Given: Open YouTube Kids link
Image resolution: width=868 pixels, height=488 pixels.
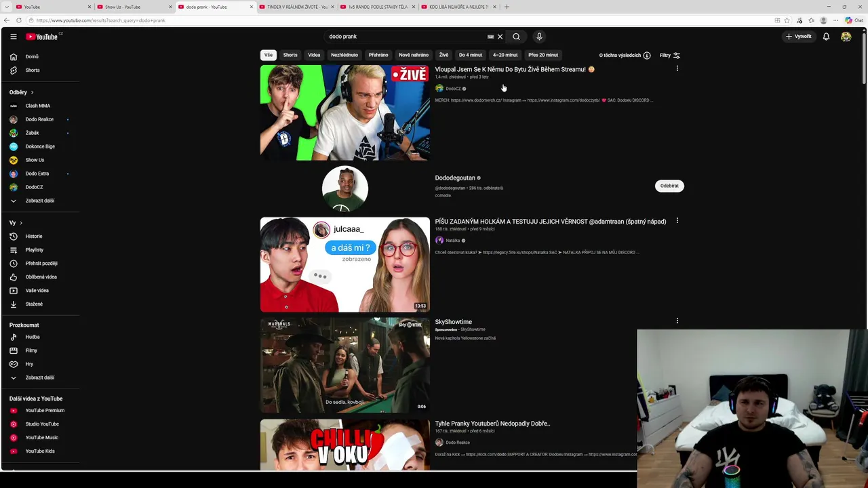Looking at the screenshot, I should pyautogui.click(x=40, y=451).
